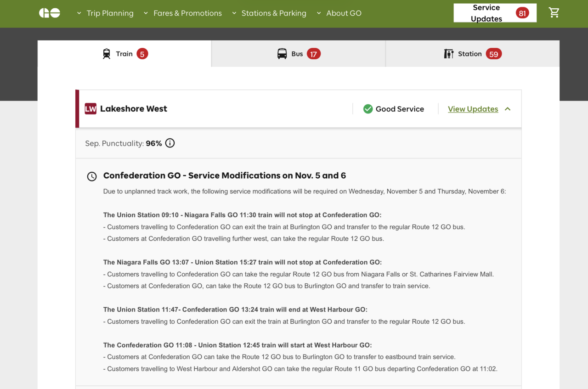Click the LW Lakeshore West badge
This screenshot has height=389, width=588.
pos(90,109)
